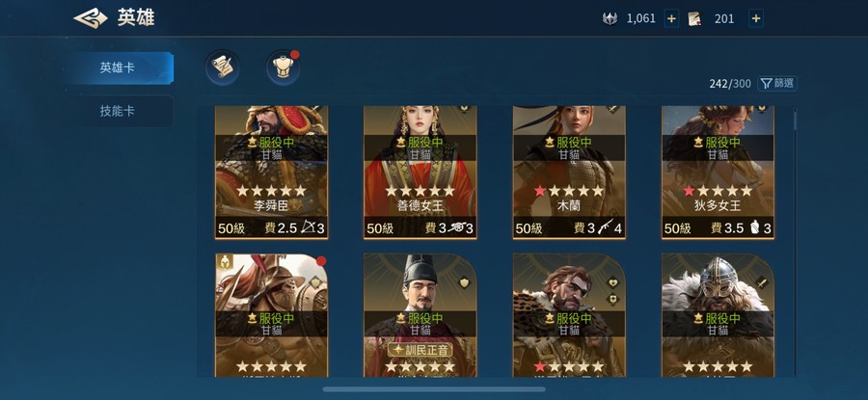The width and height of the screenshot is (868, 400).
Task: Go back using the arrow next to 英雄
Action: pos(91,18)
